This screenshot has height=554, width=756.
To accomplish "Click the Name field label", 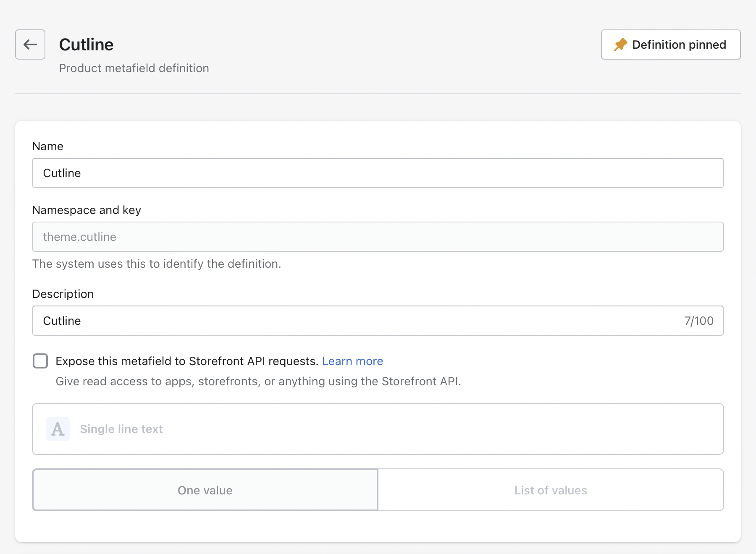I will pyautogui.click(x=48, y=146).
